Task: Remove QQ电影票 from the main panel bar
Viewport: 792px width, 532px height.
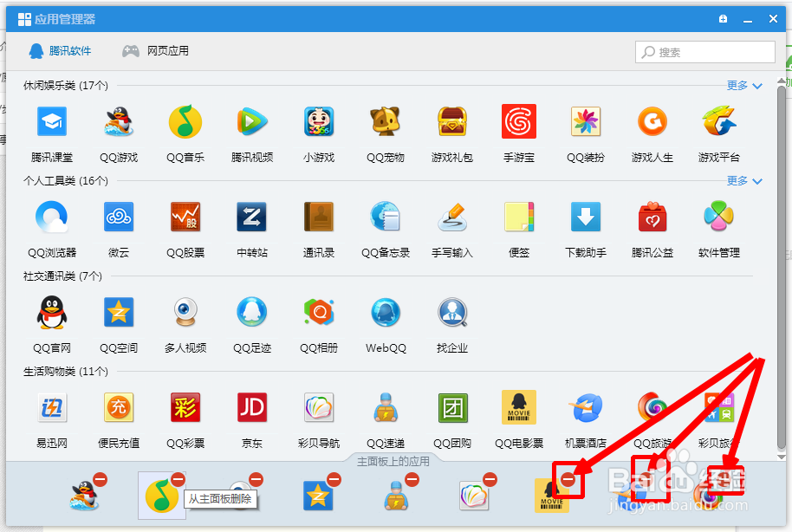Action: tap(568, 479)
